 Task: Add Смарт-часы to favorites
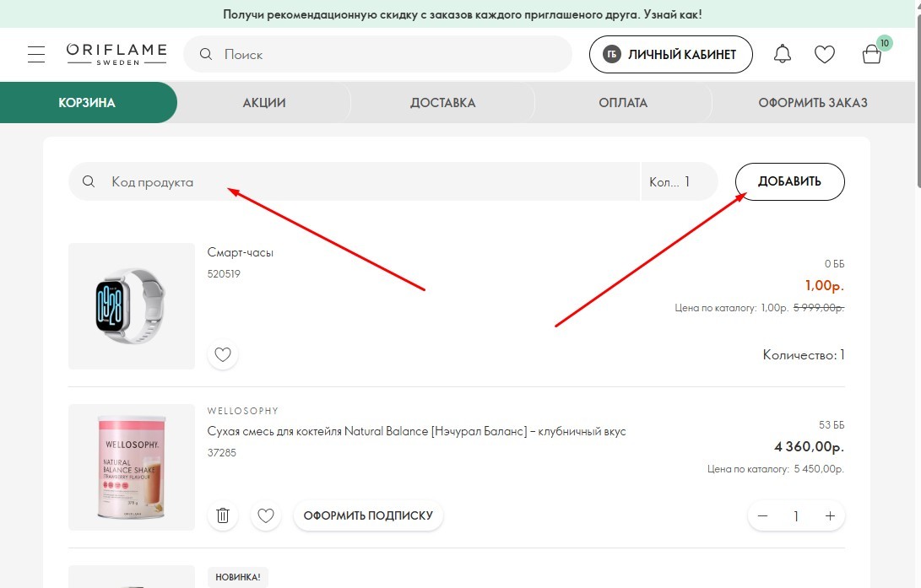(223, 354)
